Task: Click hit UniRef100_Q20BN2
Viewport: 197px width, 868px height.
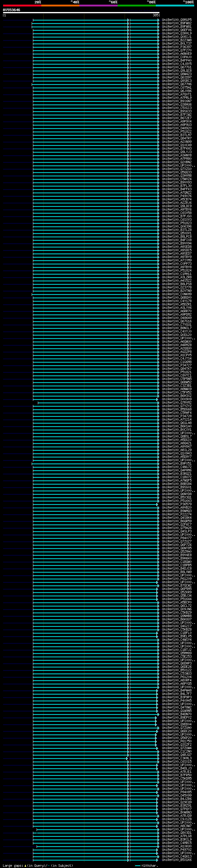Action: (177, 162)
